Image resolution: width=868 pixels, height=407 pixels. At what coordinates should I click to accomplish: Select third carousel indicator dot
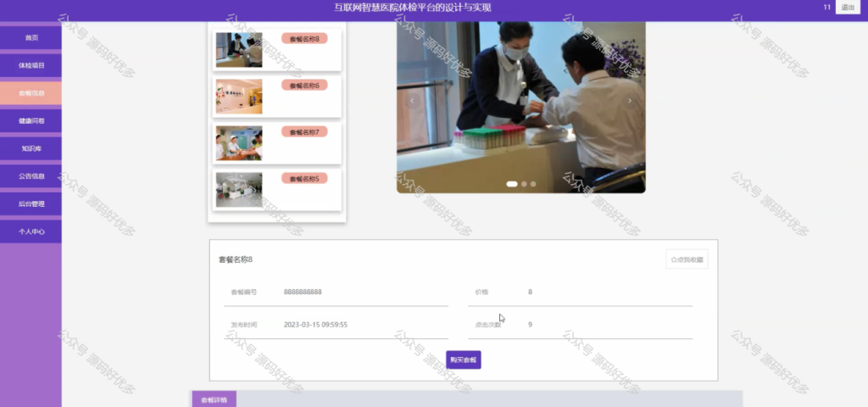tap(533, 184)
